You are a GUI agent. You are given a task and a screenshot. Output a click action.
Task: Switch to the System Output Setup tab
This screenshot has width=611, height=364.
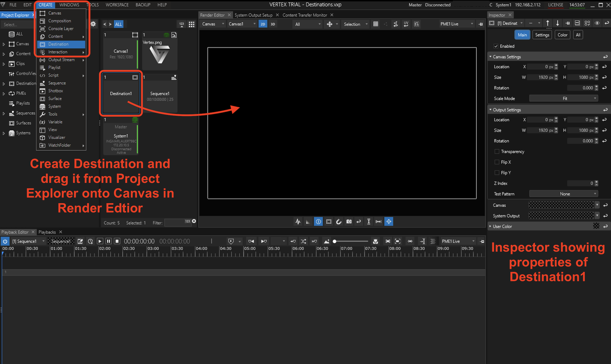pos(253,15)
